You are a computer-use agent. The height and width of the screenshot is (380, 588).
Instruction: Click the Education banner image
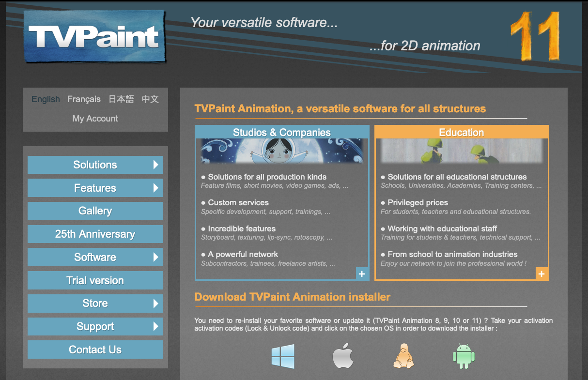click(x=462, y=151)
